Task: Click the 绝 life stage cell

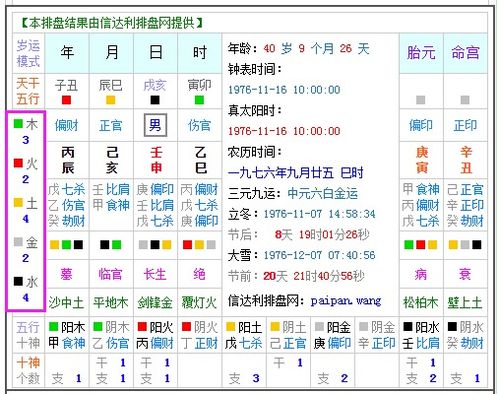Action: 199,274
